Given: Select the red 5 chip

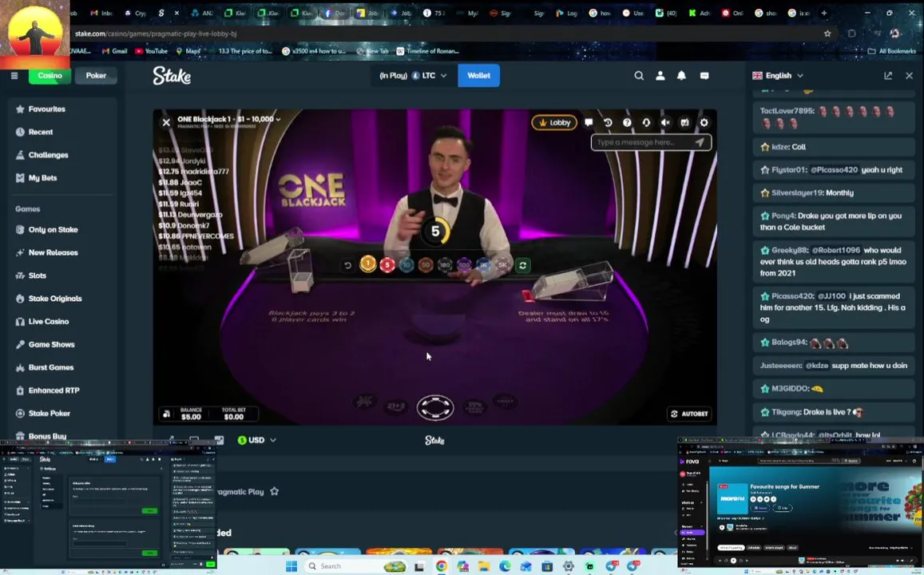Looking at the screenshot, I should 387,265.
